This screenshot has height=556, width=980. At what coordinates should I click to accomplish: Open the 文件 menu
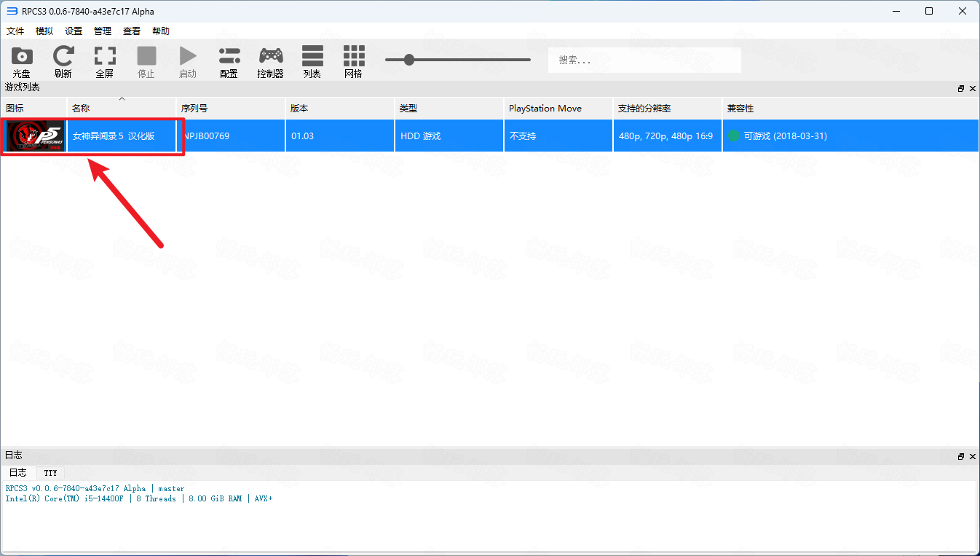click(15, 31)
